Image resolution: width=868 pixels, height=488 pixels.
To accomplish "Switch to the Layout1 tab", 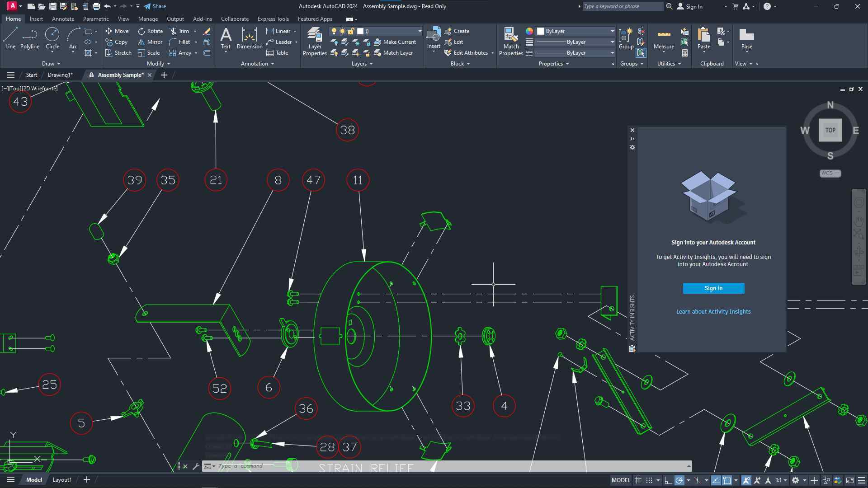I will pyautogui.click(x=62, y=480).
